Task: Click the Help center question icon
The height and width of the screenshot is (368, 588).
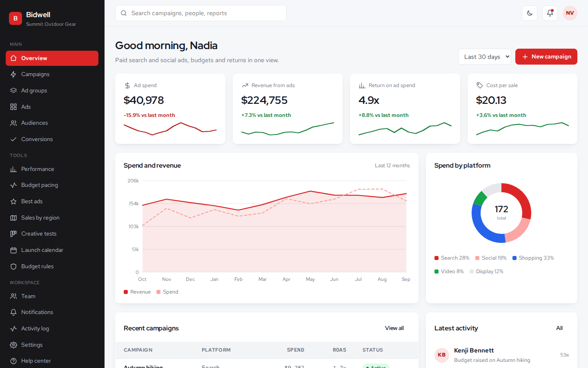Action: [x=13, y=361]
